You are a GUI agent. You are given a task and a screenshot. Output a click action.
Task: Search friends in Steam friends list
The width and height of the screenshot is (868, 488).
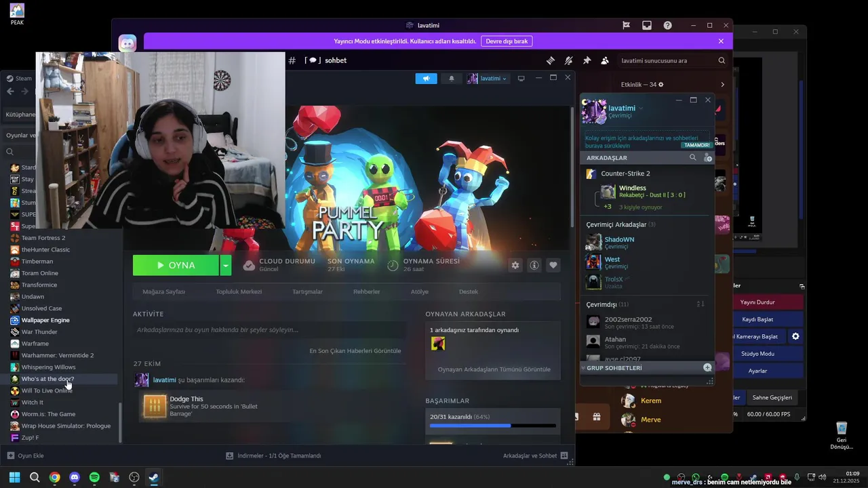[x=692, y=157]
